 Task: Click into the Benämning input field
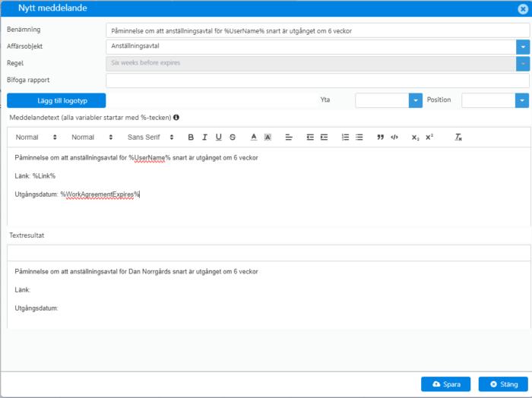coord(318,30)
